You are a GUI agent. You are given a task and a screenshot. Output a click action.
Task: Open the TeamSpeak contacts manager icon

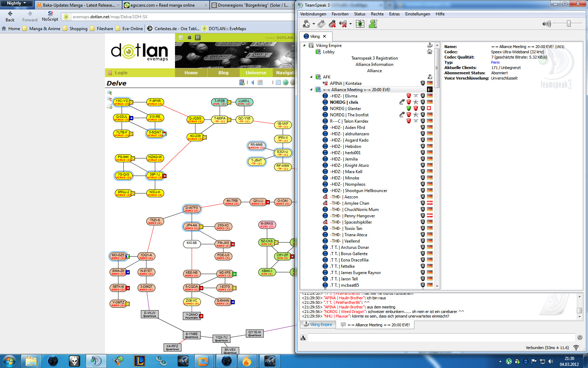[x=373, y=24]
